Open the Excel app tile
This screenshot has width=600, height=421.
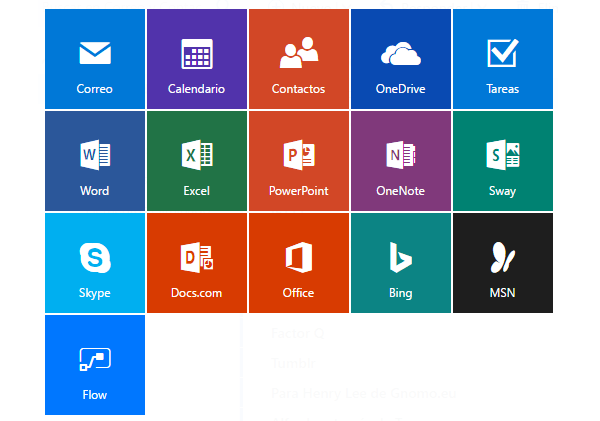point(197,161)
